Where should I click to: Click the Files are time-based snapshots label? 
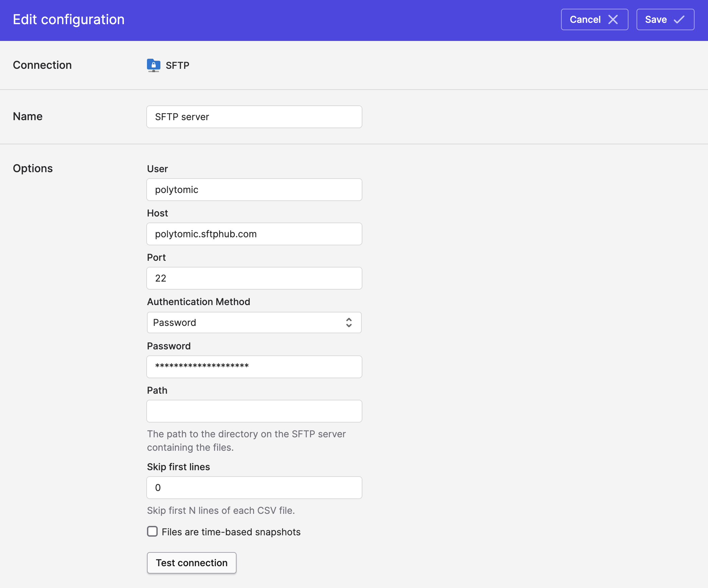(x=231, y=532)
